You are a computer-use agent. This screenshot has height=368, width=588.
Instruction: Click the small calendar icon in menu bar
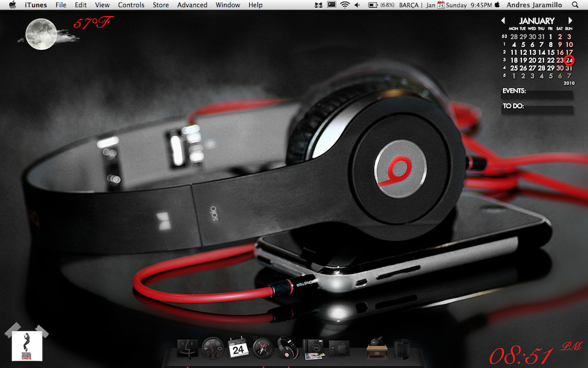[441, 5]
